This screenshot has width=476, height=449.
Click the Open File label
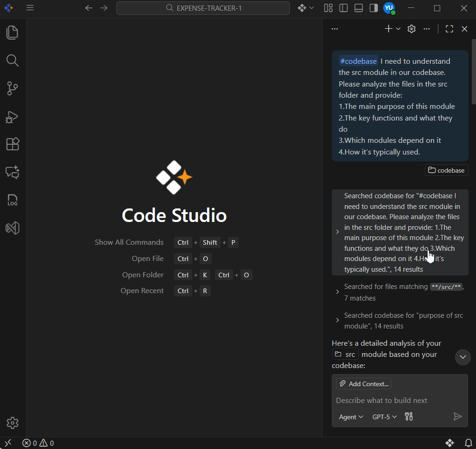pyautogui.click(x=147, y=259)
